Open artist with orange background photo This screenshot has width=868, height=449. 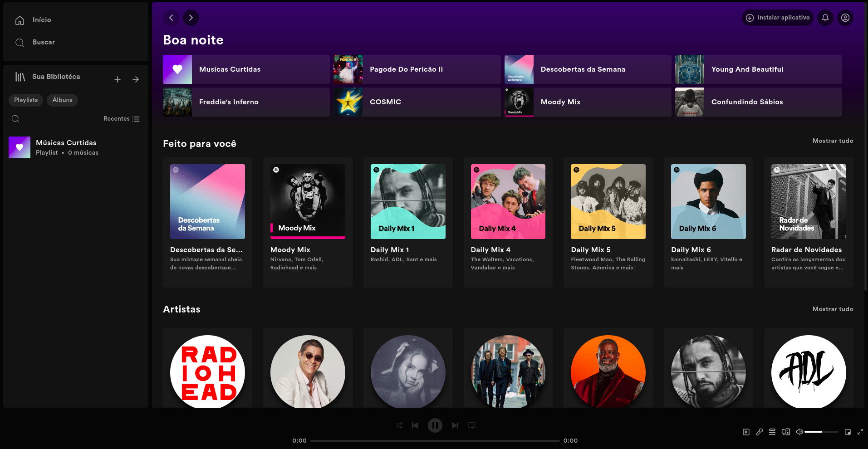tap(608, 371)
